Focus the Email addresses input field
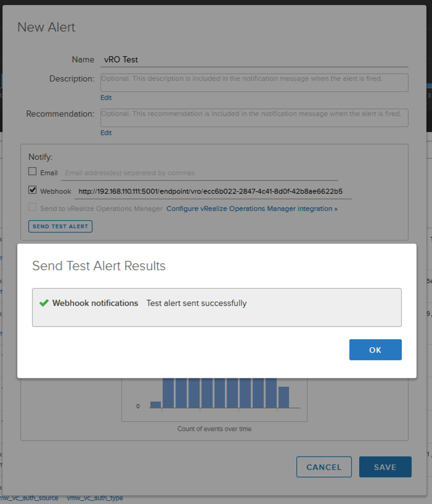This screenshot has width=432, height=504. (200, 173)
